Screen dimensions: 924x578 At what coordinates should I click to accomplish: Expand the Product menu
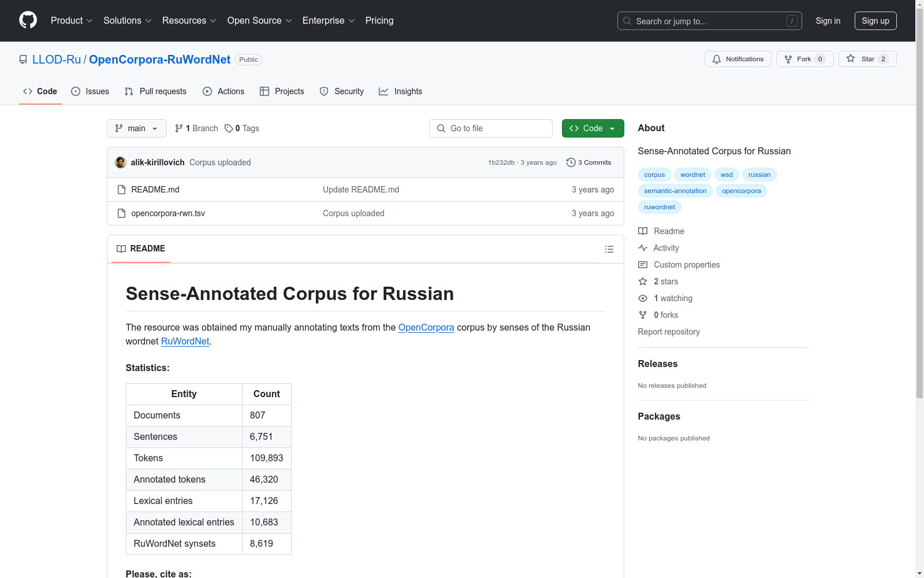coord(72,21)
